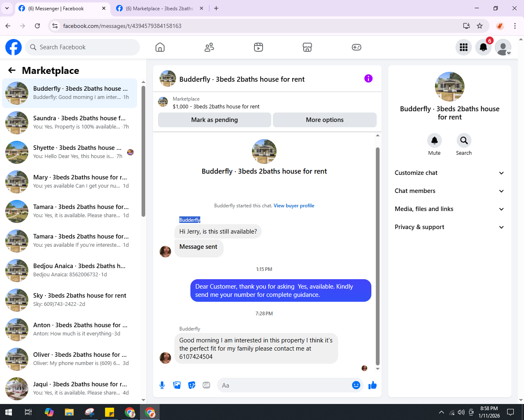Open Task View on the taskbar

point(28,412)
